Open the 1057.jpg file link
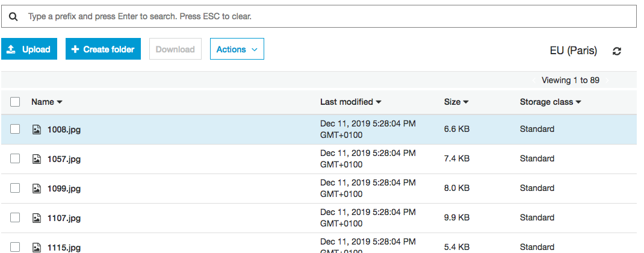The image size is (644, 253). click(x=64, y=159)
